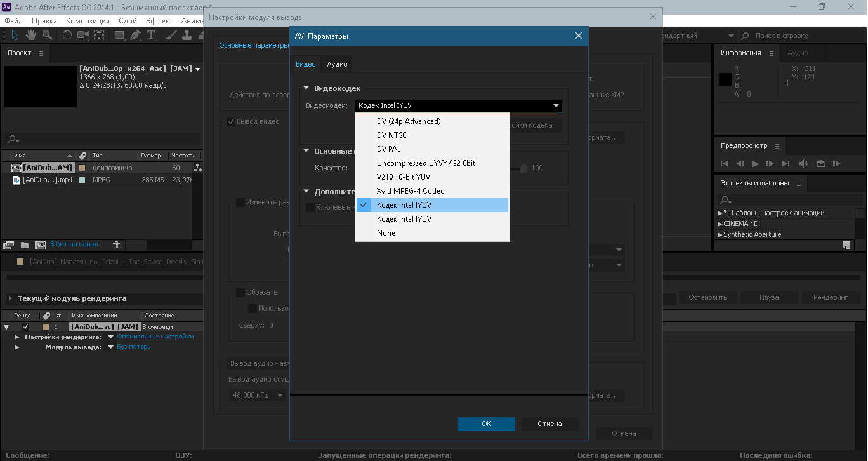
Task: Expand Настройки рендеринга row triangle
Action: coord(17,337)
